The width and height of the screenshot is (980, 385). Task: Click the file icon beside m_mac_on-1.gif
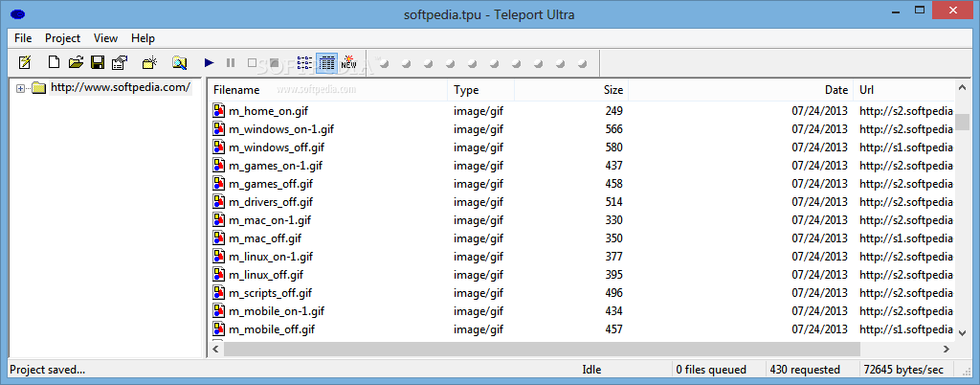tap(218, 220)
